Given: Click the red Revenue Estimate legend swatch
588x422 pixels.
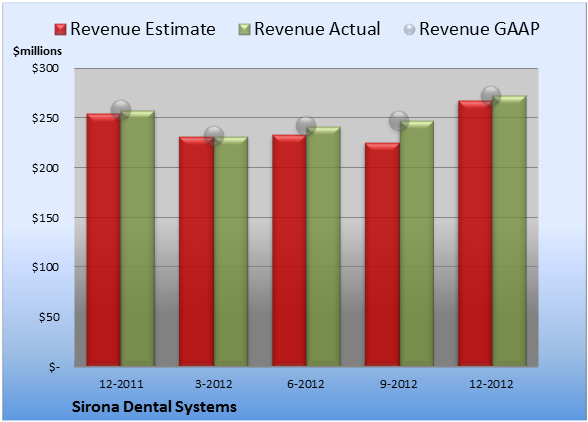Looking at the screenshot, I should [x=60, y=30].
